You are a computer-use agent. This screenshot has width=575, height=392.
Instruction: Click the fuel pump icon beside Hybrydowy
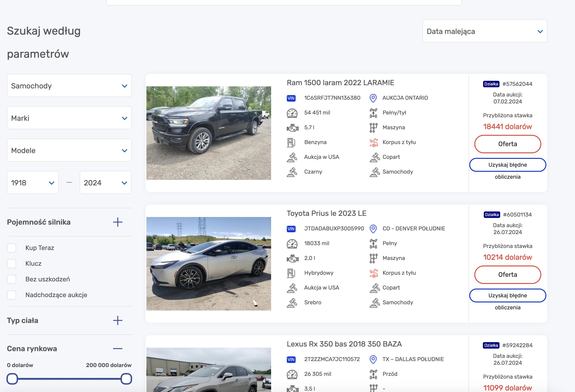pos(291,273)
